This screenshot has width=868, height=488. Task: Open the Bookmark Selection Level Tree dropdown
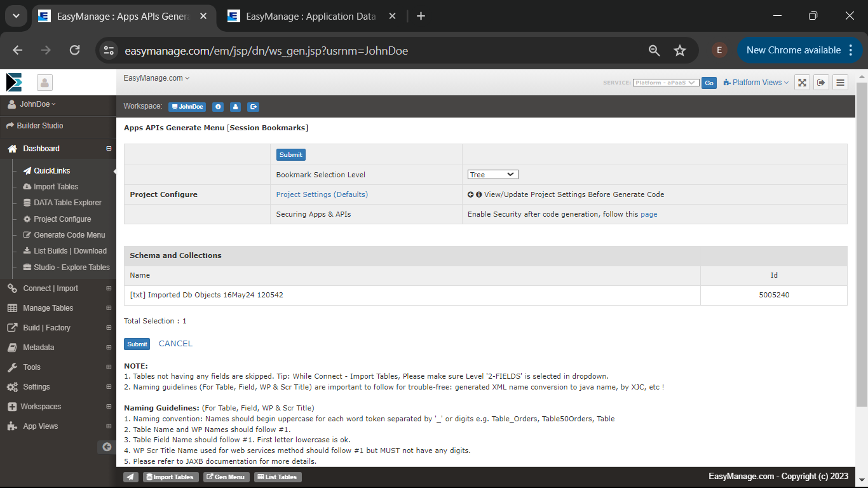[493, 175]
